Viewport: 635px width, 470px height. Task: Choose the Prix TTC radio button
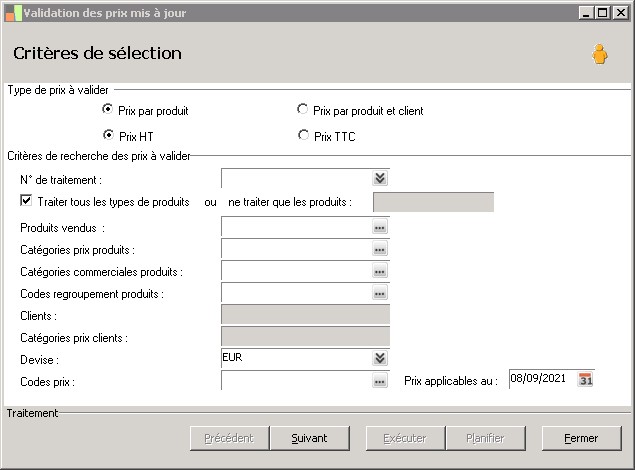tap(303, 136)
